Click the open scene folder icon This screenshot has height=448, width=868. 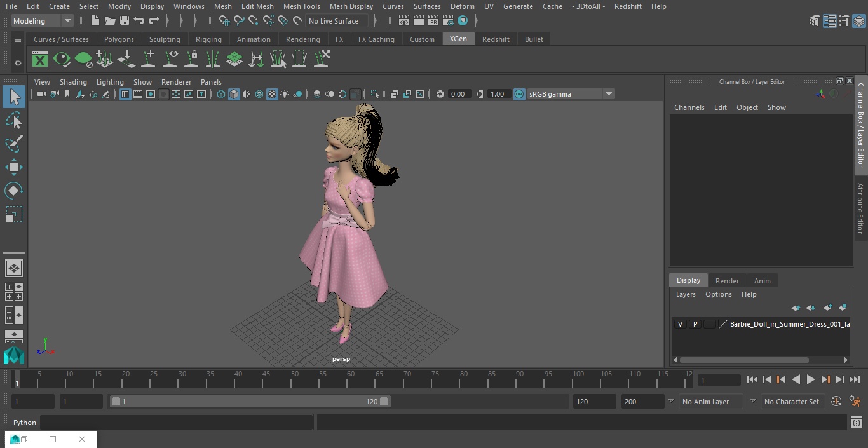[109, 21]
